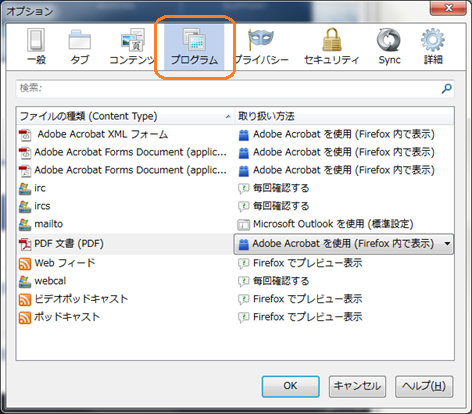Go to the セキュリティ (Security) padlock panel
Viewport: 472px width, 414px height.
tap(332, 47)
